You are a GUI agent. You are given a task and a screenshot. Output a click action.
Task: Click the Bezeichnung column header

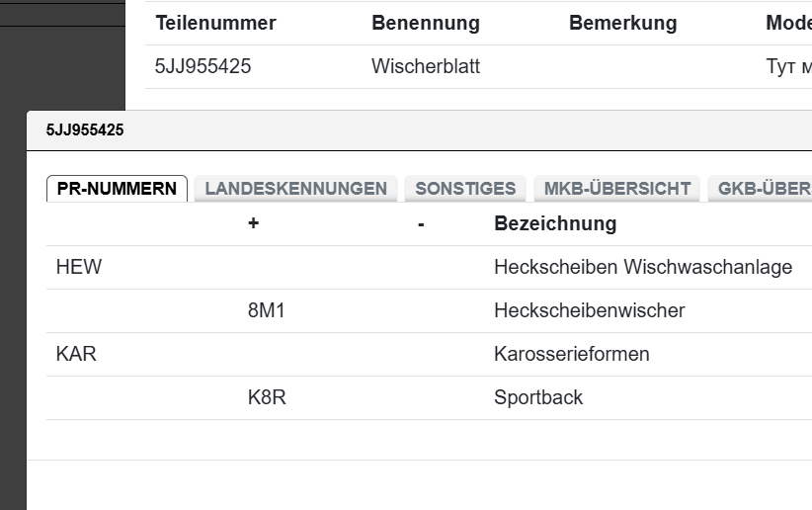(x=554, y=223)
